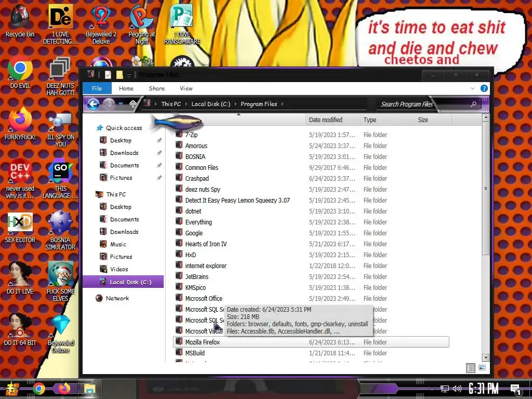532x399 pixels.
Task: Switch to details view layout icon
Action: point(471,368)
